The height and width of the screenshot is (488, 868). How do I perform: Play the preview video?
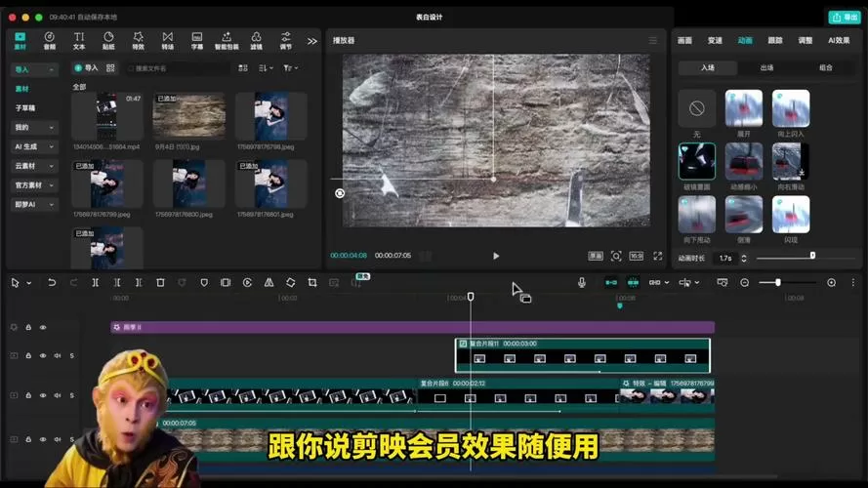pyautogui.click(x=496, y=256)
